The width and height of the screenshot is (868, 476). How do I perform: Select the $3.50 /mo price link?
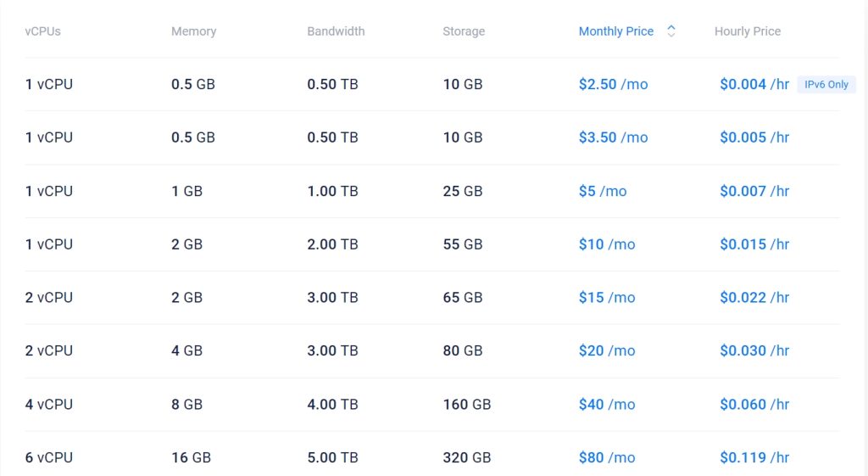tap(613, 137)
